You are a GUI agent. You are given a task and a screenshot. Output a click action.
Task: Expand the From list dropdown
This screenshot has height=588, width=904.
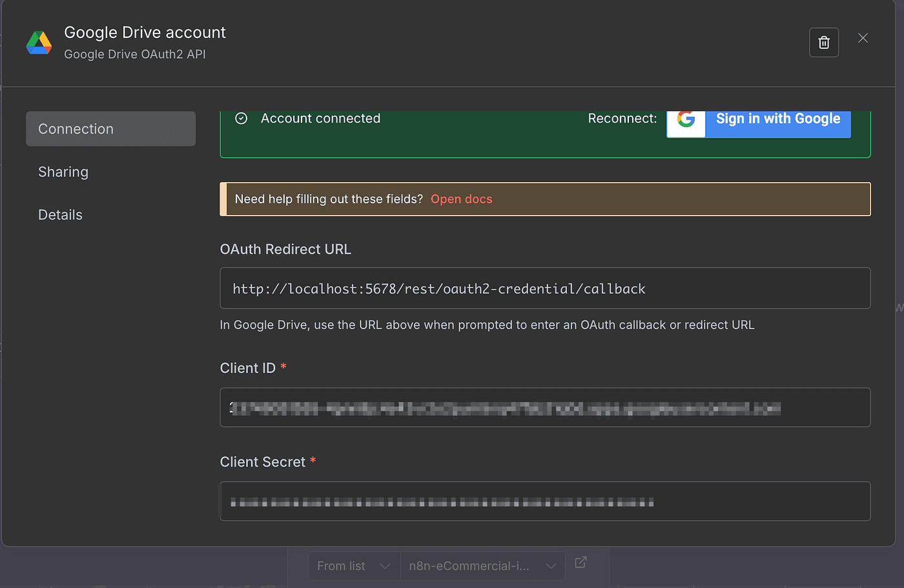click(354, 566)
